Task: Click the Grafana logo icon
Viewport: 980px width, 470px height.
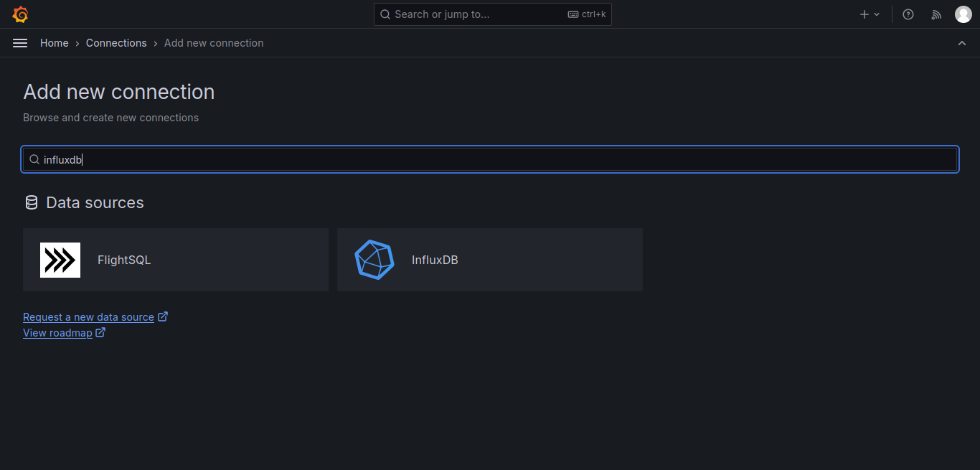Action: [x=20, y=14]
